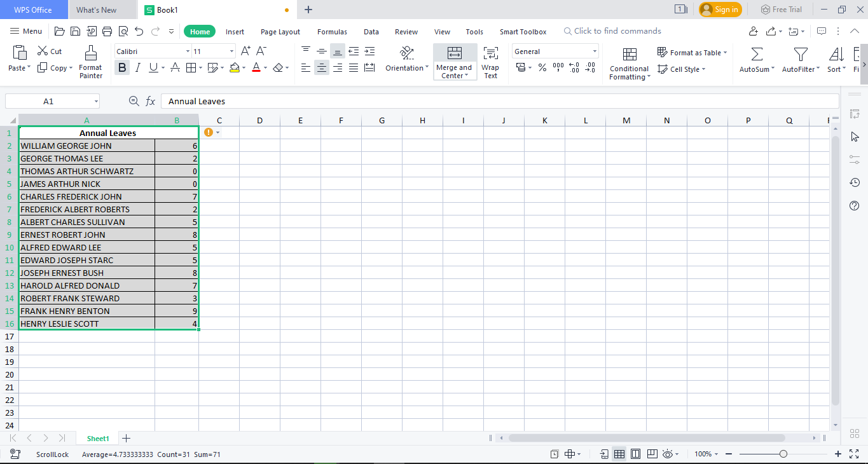Toggle bold formatting

[121, 67]
